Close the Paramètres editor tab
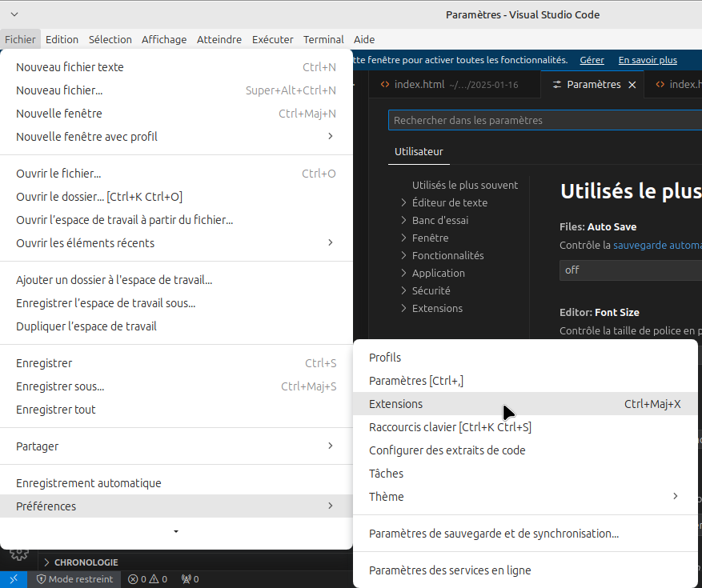The height and width of the screenshot is (588, 702). [632, 85]
